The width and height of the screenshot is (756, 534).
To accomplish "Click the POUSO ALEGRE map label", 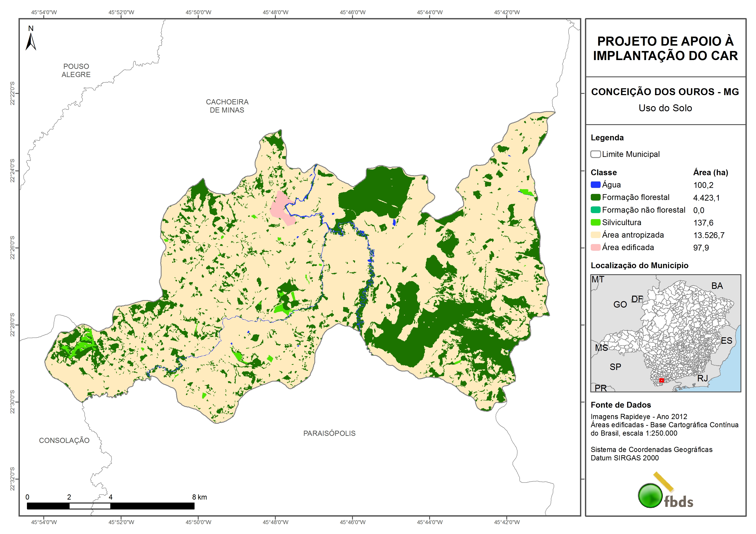I will (76, 70).
